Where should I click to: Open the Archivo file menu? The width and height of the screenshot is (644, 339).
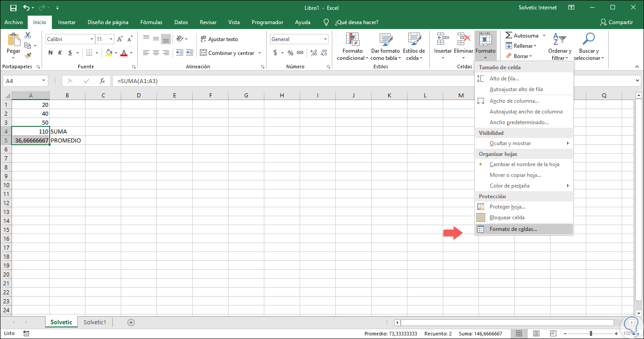click(13, 22)
